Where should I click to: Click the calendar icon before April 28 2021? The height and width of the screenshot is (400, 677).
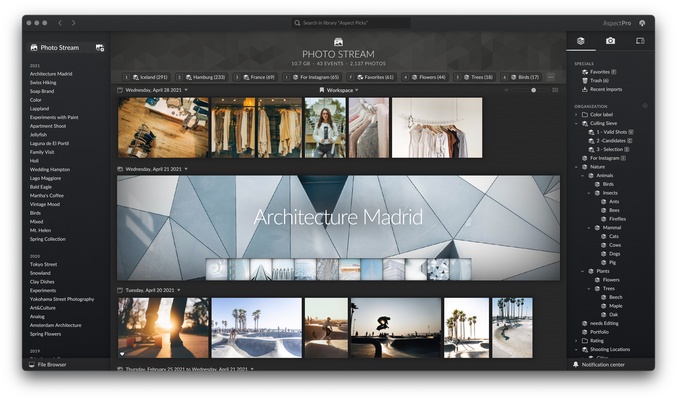coord(120,90)
